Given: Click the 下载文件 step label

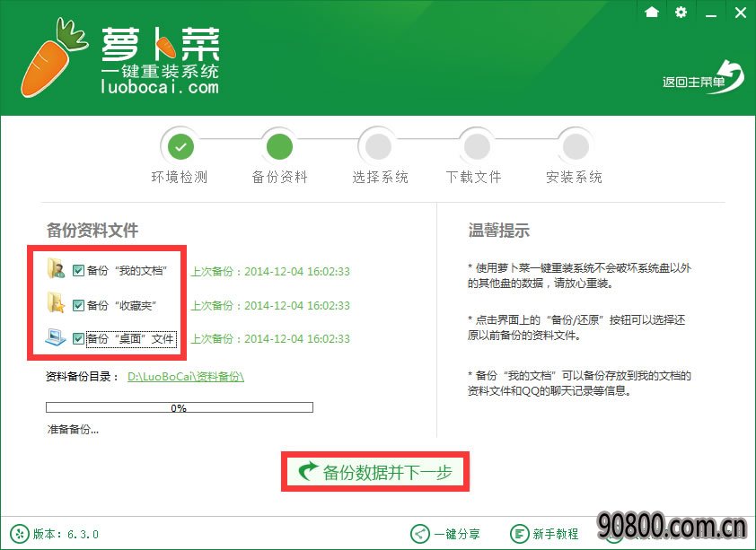Looking at the screenshot, I should (x=473, y=178).
